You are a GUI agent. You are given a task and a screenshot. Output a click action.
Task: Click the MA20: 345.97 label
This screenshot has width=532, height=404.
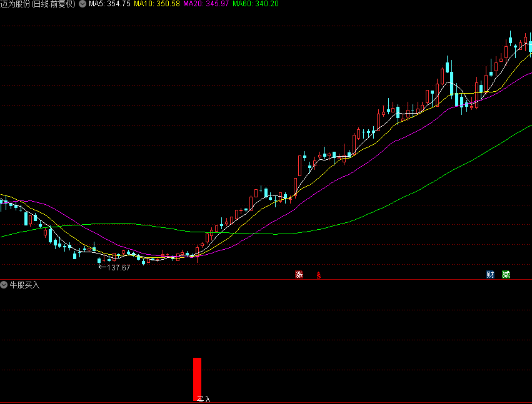[x=206, y=4]
